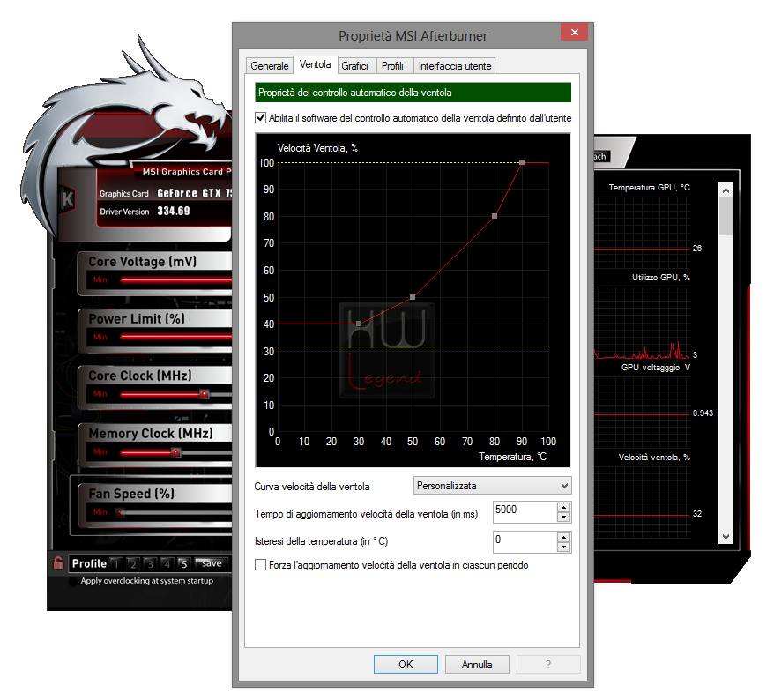This screenshot has width=774, height=700.
Task: Open the Grafici tab
Action: (x=355, y=65)
